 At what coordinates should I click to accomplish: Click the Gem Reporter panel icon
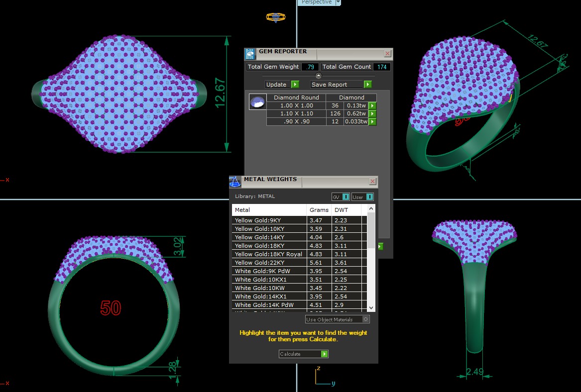point(250,54)
